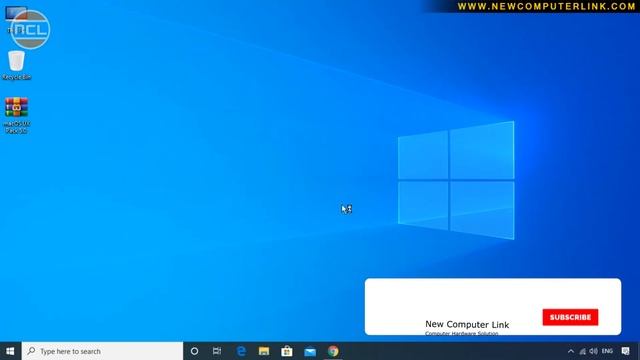
Task: Launch Microsoft Edge from the taskbar
Action: pyautogui.click(x=241, y=351)
